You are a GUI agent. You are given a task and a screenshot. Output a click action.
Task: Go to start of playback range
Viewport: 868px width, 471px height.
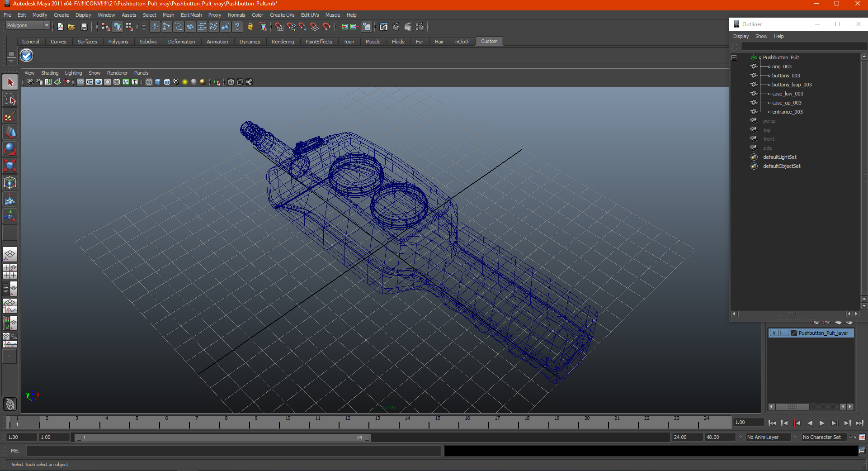coord(772,423)
